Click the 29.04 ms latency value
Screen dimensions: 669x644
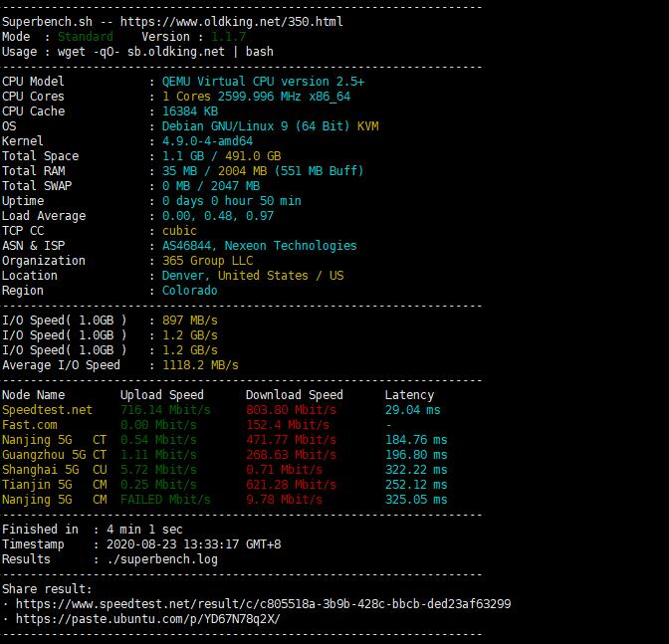pyautogui.click(x=412, y=410)
